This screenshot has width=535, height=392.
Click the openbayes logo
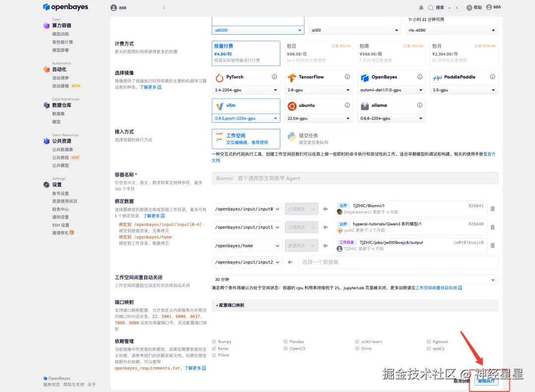(x=65, y=7)
